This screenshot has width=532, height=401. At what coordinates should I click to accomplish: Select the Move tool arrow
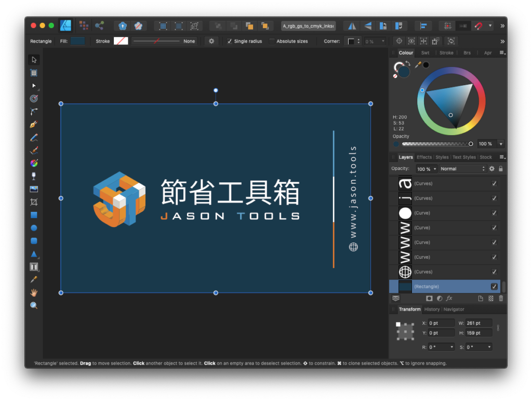coord(34,60)
